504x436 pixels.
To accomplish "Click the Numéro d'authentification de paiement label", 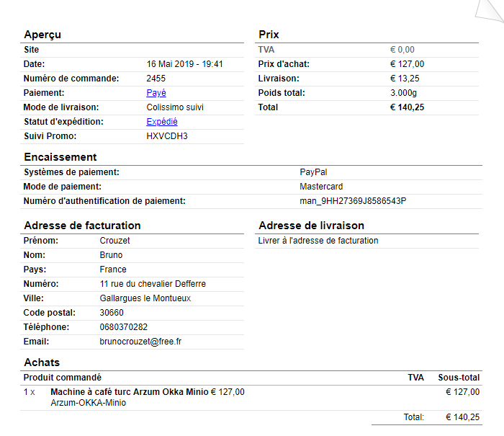I will pyautogui.click(x=104, y=201).
